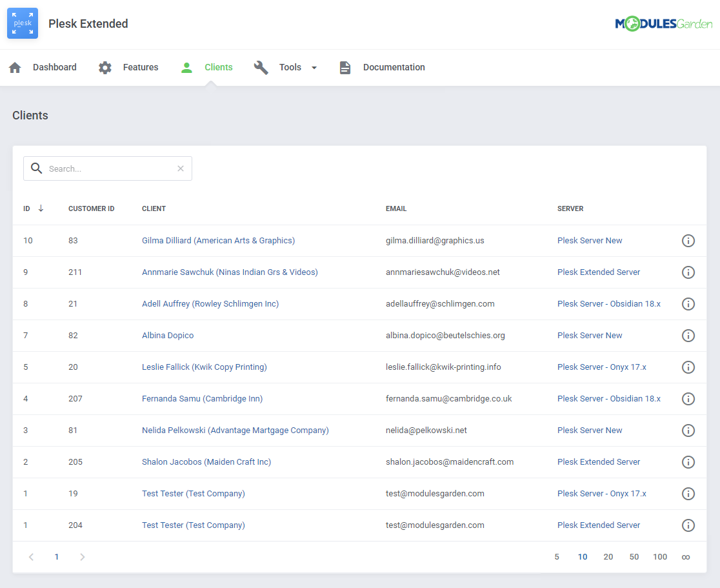Screen dimensions: 720x588
Task: Open the Documentation menu item
Action: pyautogui.click(x=394, y=67)
